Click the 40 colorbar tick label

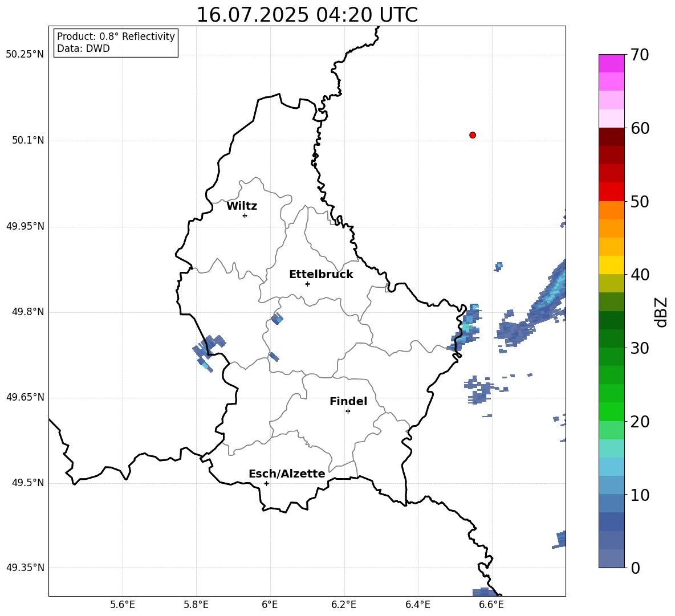(x=640, y=275)
